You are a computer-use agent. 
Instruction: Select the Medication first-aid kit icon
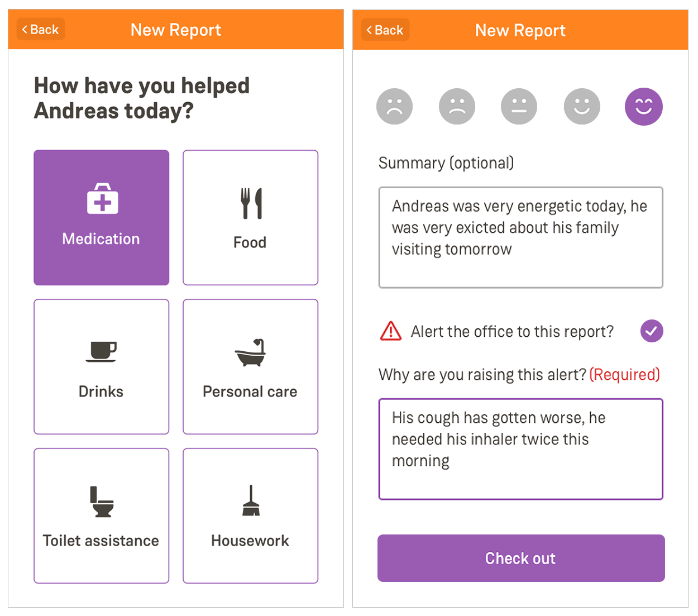(x=102, y=199)
